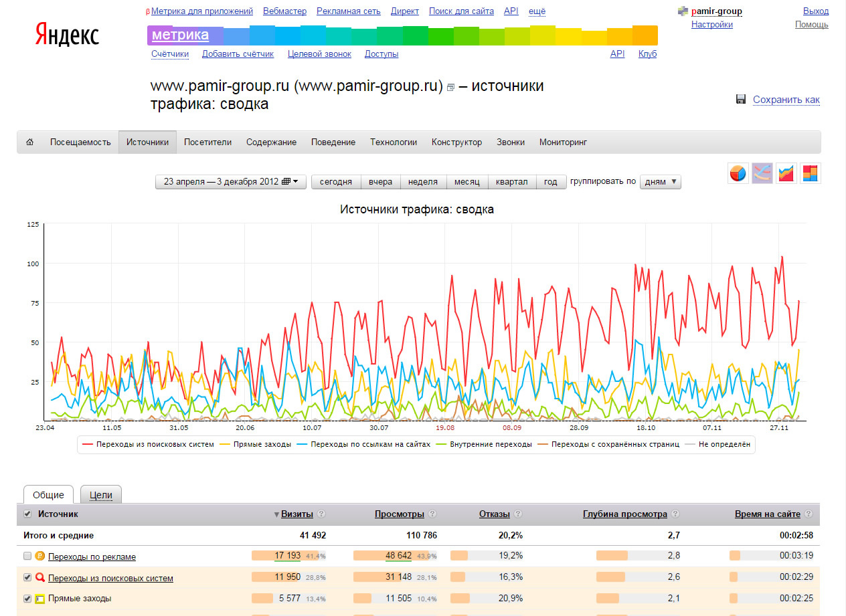Open the pamir-group account menu
The width and height of the screenshot is (846, 616).
[x=717, y=11]
